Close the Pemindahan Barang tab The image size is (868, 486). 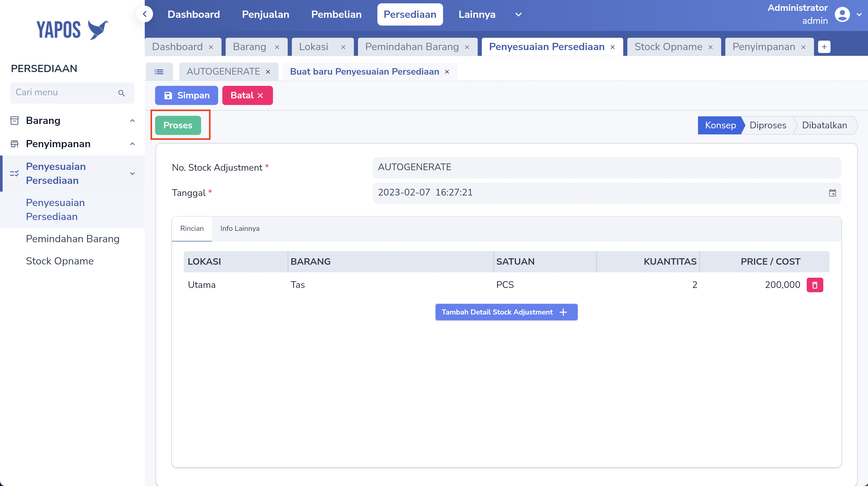pyautogui.click(x=467, y=47)
